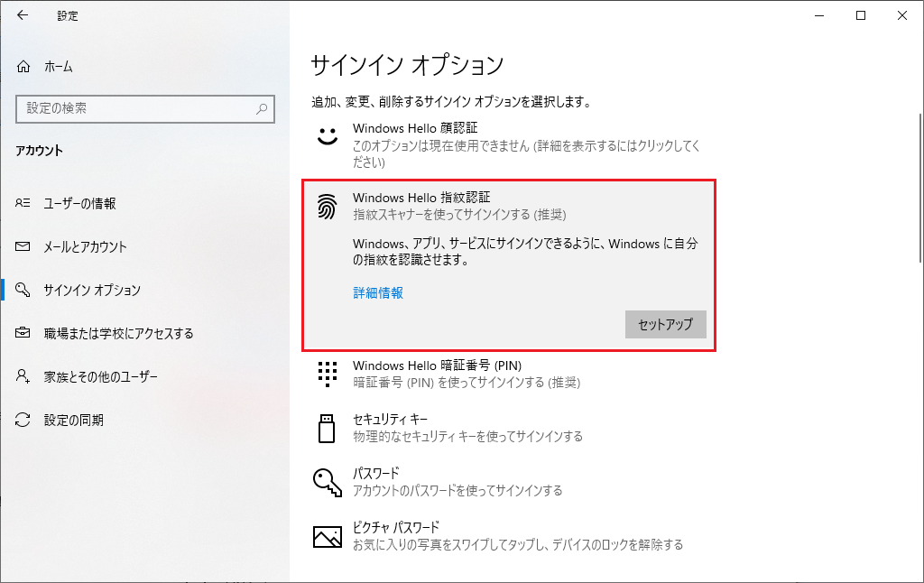Click the home icon in sidebar
The height and width of the screenshot is (583, 924).
[24, 67]
